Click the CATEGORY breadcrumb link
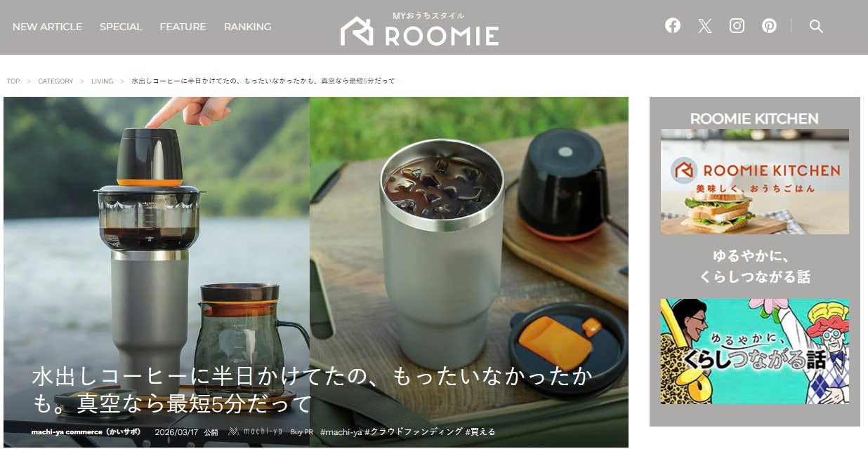The width and height of the screenshot is (868, 449). (x=55, y=81)
